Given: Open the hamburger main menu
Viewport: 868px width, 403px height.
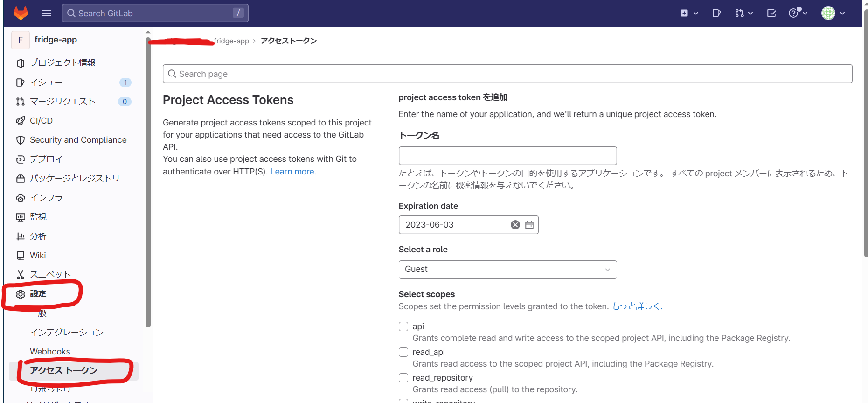Looking at the screenshot, I should point(47,13).
